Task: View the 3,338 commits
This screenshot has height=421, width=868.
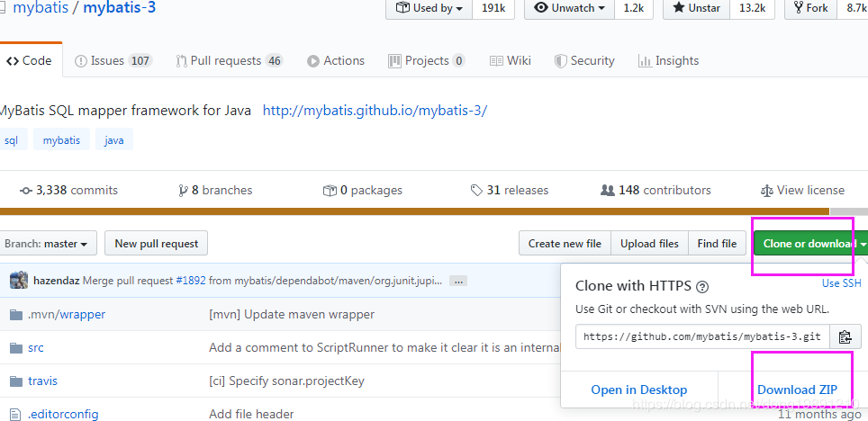Action: pos(68,191)
